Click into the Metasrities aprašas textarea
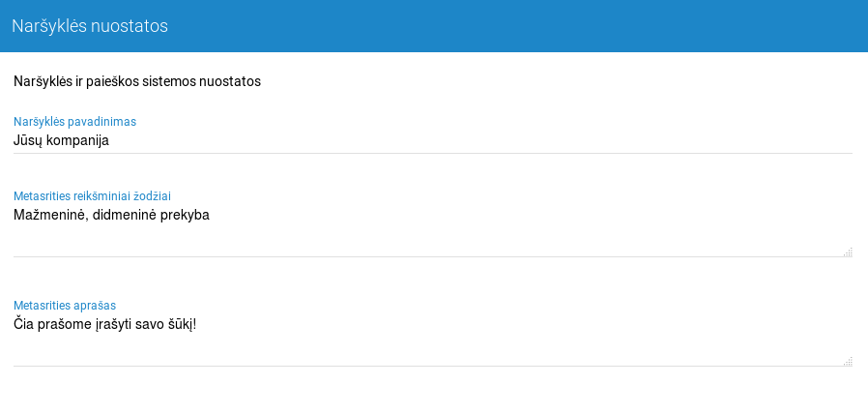 433,340
